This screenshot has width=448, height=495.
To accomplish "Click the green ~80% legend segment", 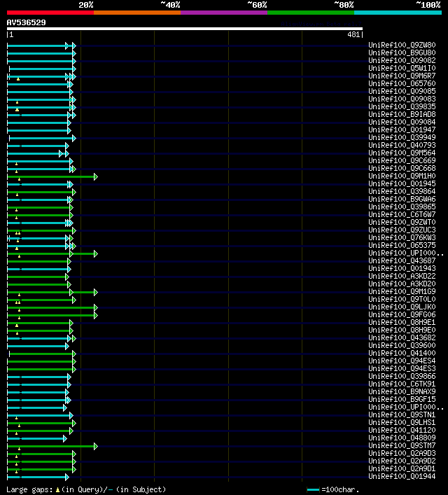I will click(x=311, y=13).
